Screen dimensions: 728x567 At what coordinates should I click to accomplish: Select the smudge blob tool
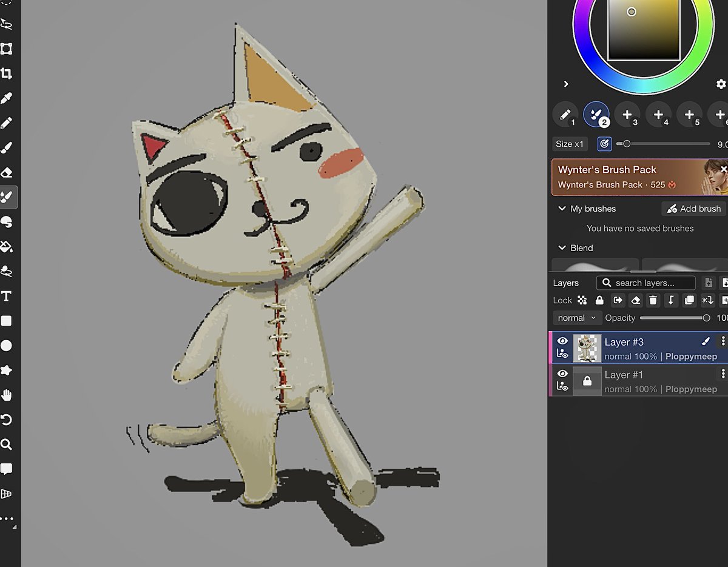[7, 222]
